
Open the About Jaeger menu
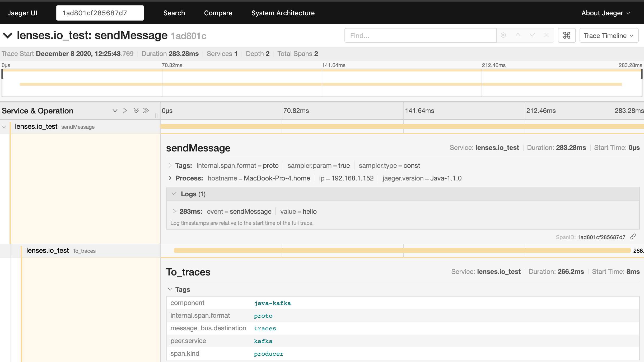point(606,13)
